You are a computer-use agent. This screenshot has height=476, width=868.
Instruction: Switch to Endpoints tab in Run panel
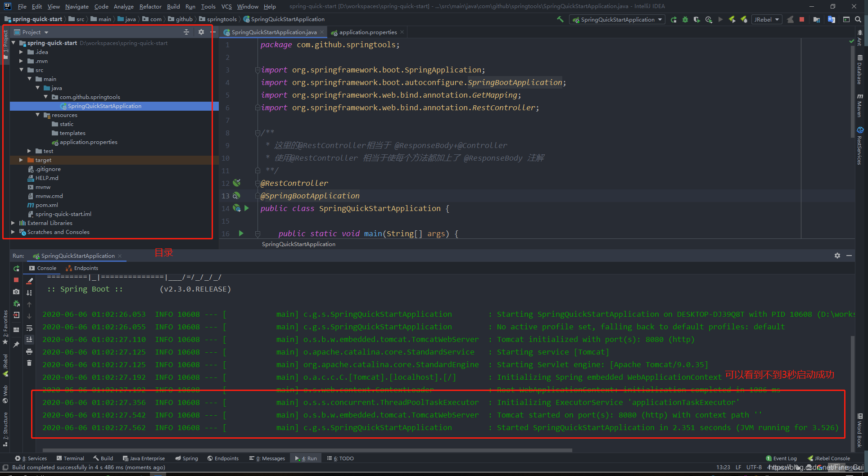82,268
